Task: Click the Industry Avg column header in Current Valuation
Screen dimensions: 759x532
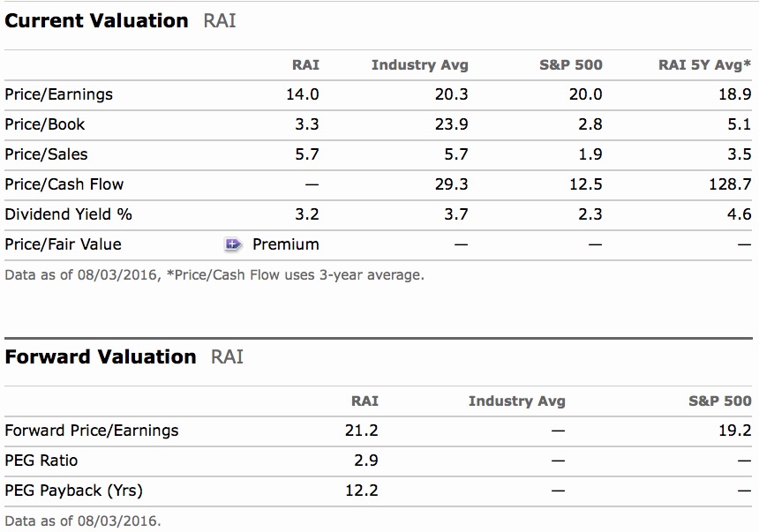Action: (x=419, y=64)
